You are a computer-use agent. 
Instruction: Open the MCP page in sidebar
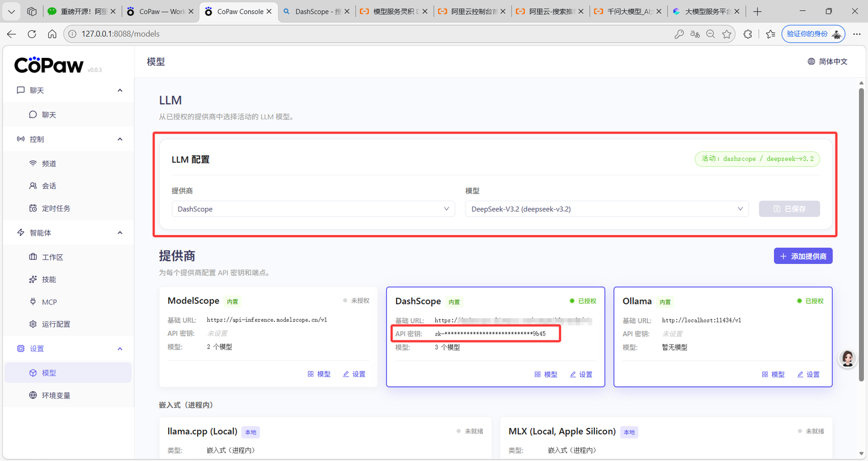[x=68, y=301]
